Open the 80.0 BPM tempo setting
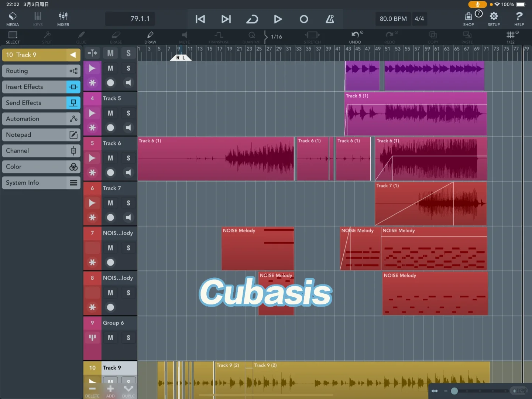532x399 pixels. (x=393, y=19)
